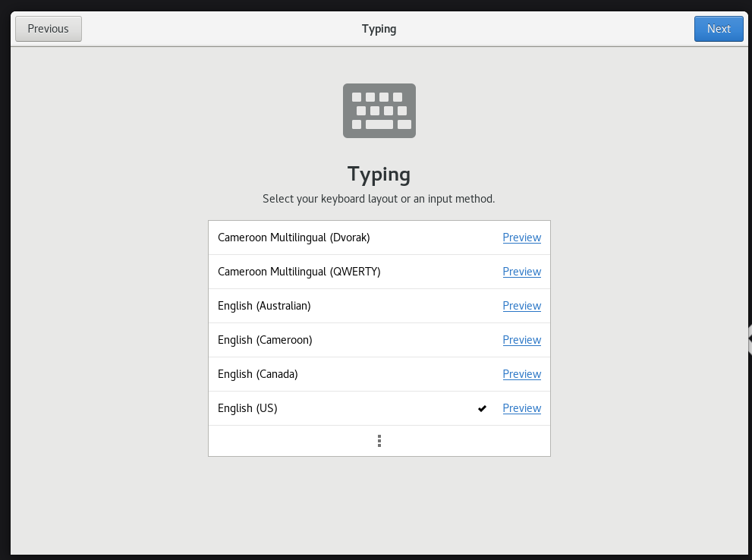Click the checkmark beside English (US)
The image size is (752, 560).
pos(482,408)
